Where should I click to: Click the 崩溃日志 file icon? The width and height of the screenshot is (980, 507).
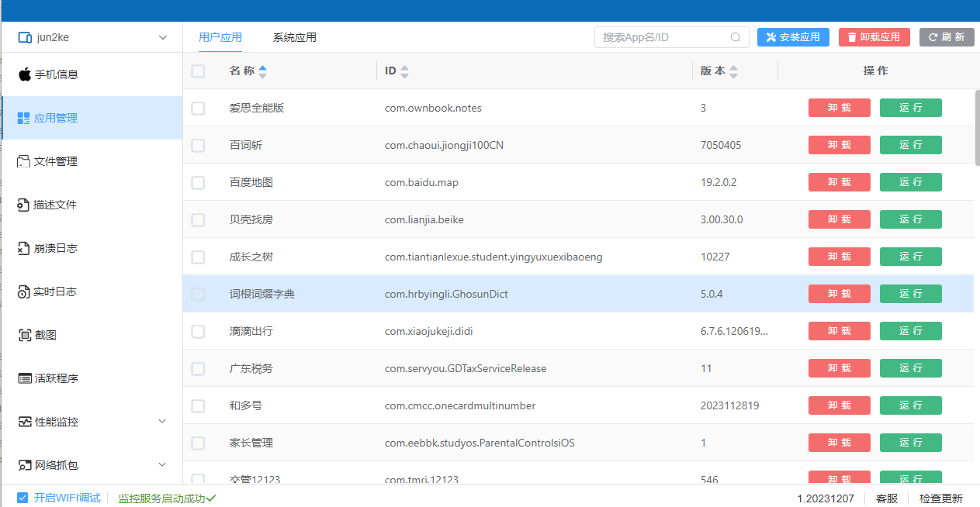tap(24, 248)
